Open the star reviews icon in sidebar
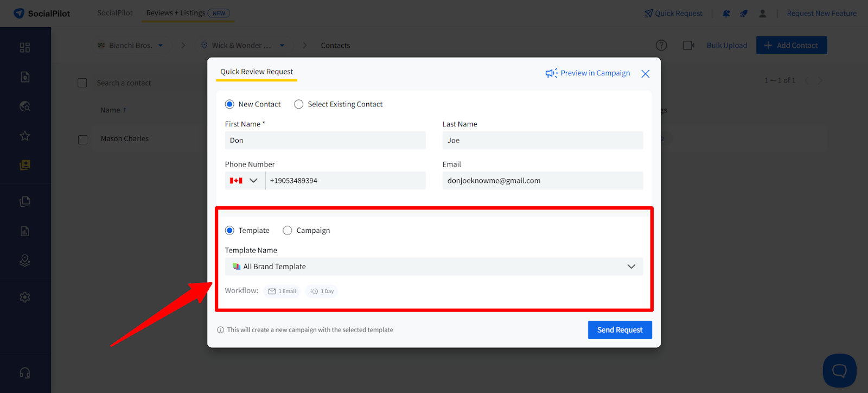The height and width of the screenshot is (393, 868). click(x=25, y=136)
